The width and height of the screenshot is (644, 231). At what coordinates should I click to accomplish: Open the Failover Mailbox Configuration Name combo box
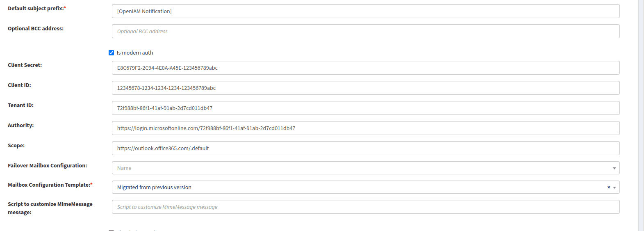click(366, 168)
